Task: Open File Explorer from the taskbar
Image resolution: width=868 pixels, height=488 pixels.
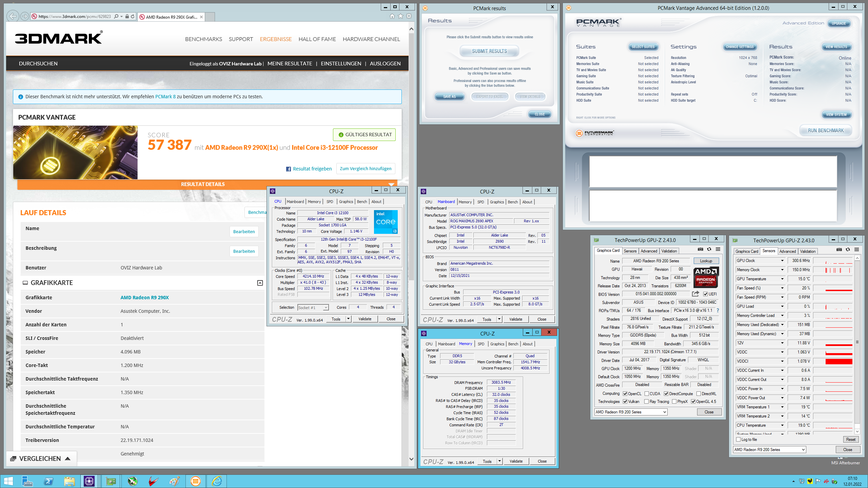Action: pyautogui.click(x=70, y=481)
